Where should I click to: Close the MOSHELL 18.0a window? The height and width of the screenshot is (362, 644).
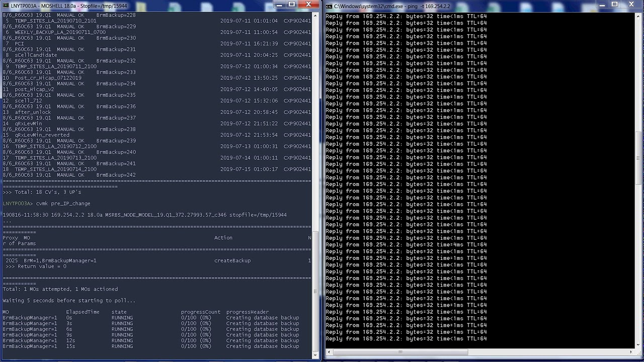(x=308, y=4)
